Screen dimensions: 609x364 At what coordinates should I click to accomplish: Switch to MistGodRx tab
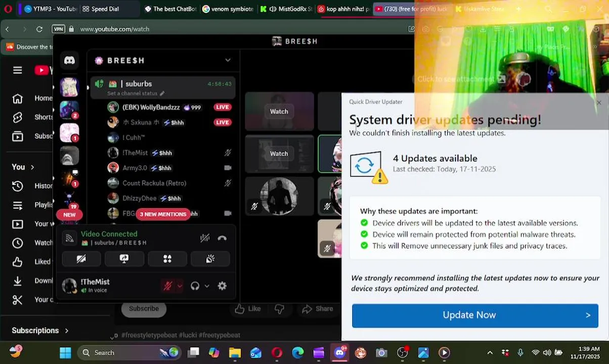coord(285,9)
